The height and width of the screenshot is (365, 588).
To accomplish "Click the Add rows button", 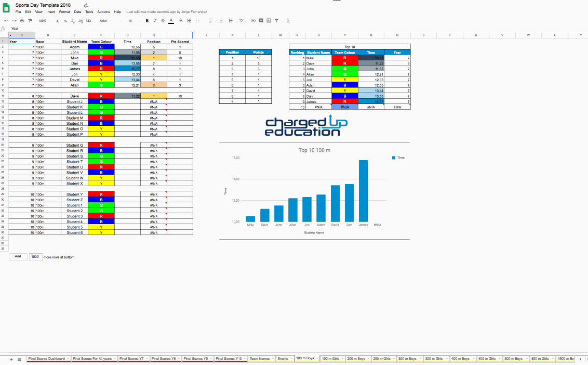I will (x=18, y=257).
